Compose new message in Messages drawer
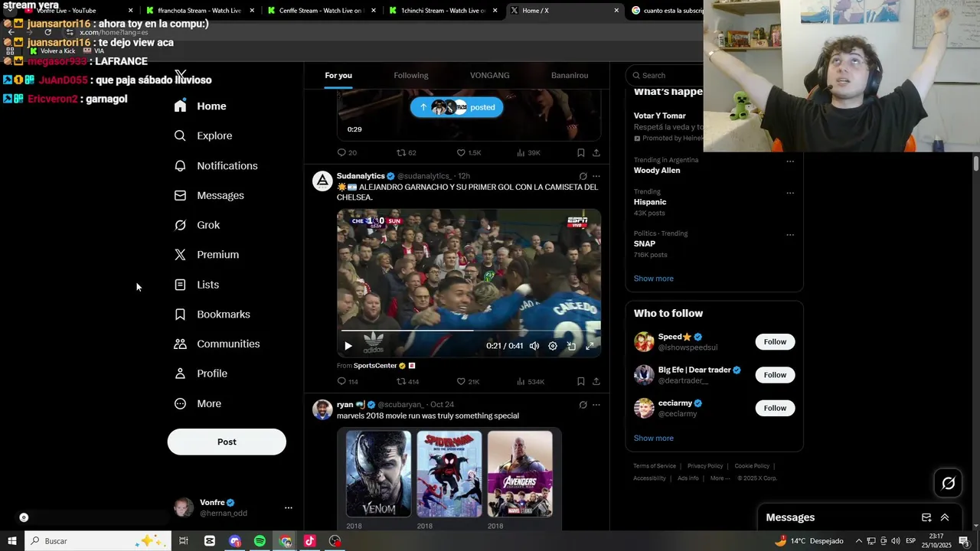The image size is (980, 551). (x=926, y=517)
